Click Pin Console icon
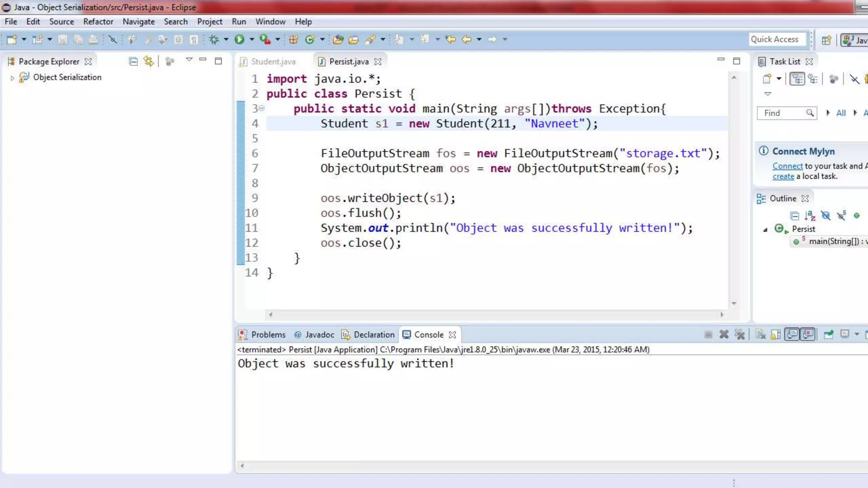868x488 pixels. coord(828,335)
